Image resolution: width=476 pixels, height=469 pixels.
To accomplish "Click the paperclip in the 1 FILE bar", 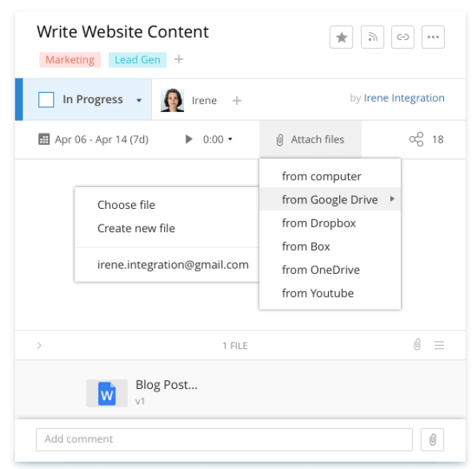I will coord(417,345).
